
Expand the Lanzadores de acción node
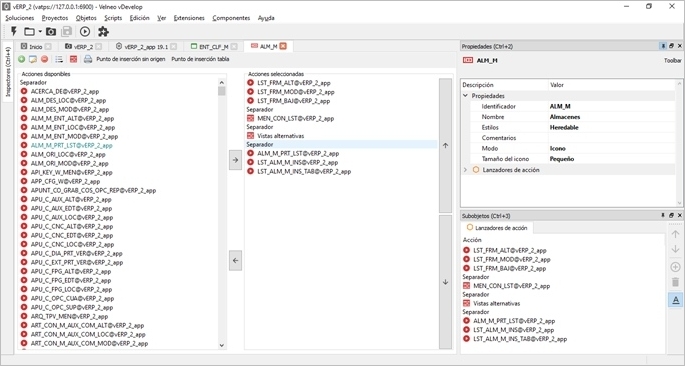[466, 170]
